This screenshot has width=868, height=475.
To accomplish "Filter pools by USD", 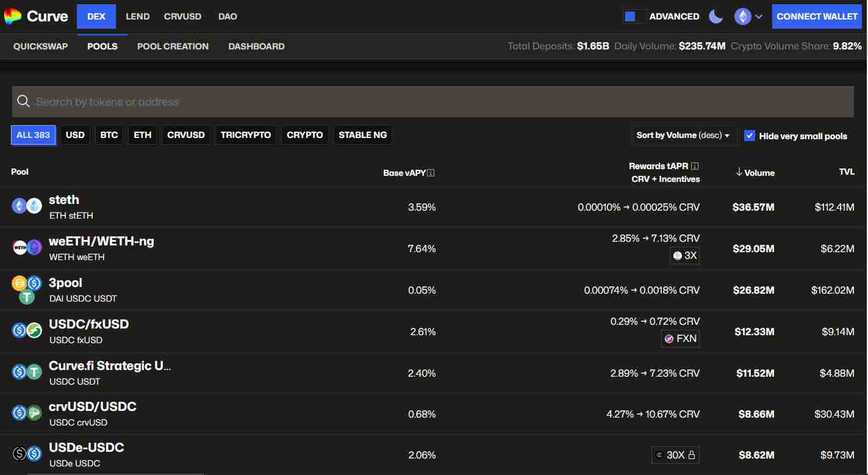I will coord(75,135).
